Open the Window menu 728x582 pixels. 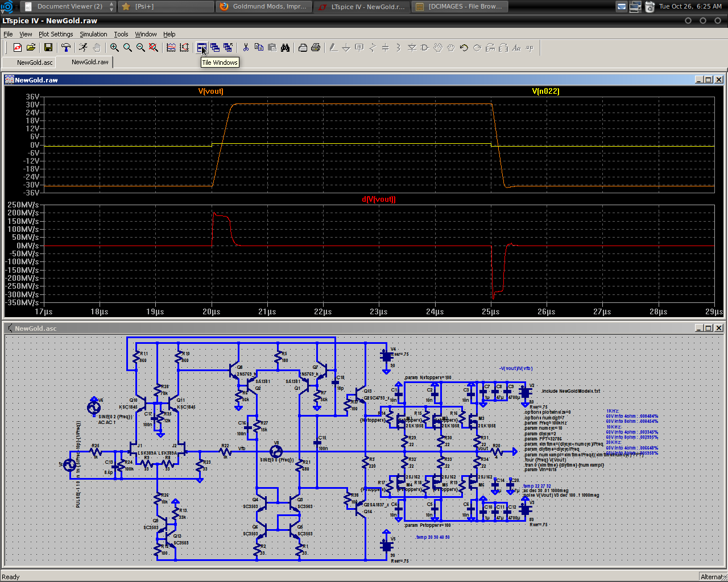click(146, 34)
